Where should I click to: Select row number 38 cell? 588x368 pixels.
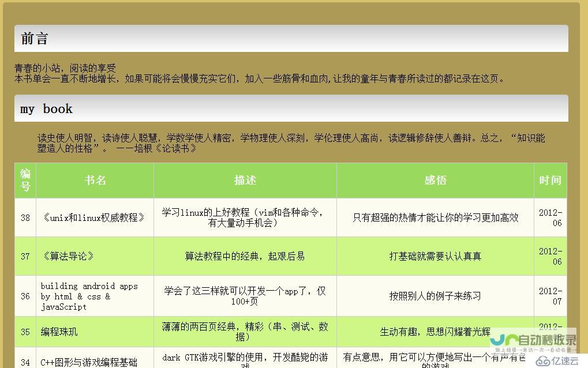coord(25,217)
